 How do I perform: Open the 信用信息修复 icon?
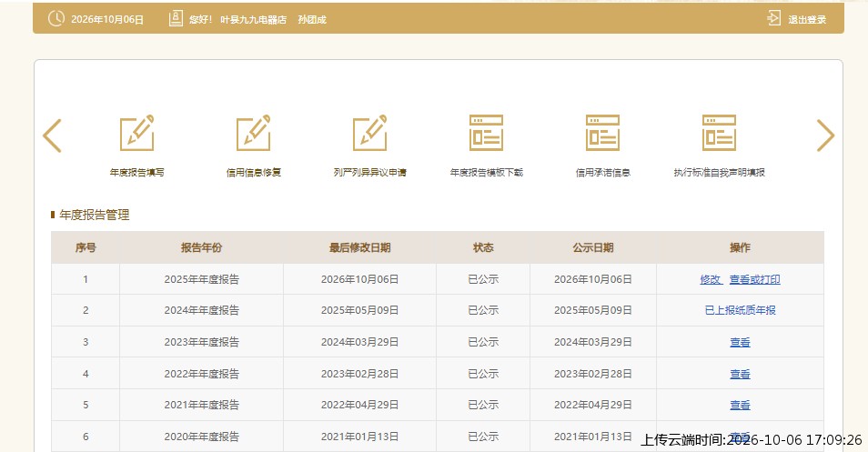click(x=254, y=133)
